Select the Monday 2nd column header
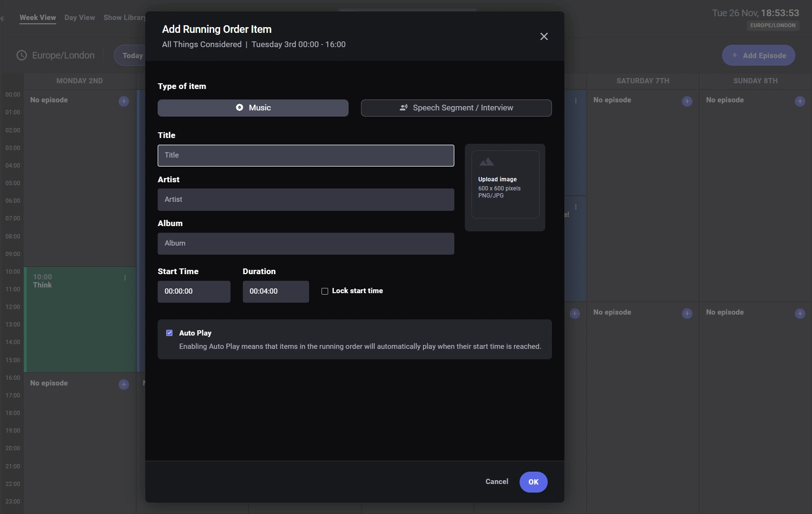Viewport: 812px width, 514px height. (x=80, y=81)
